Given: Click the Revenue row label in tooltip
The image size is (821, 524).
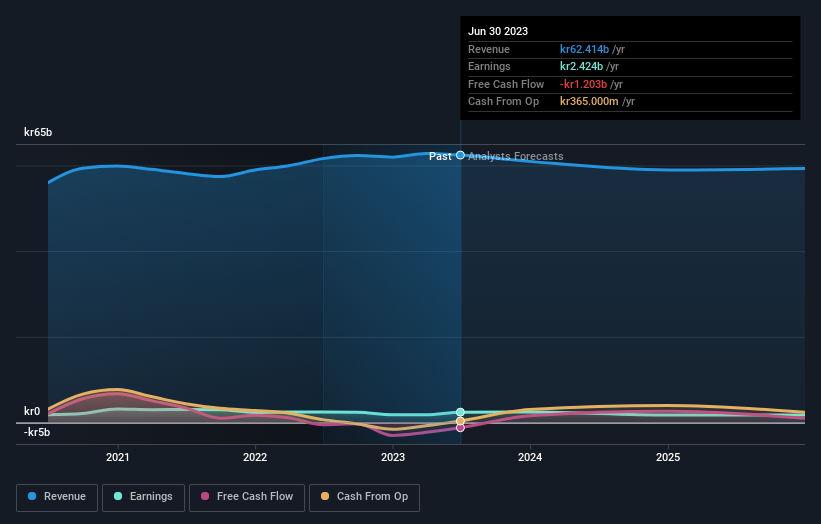Looking at the screenshot, I should coord(489,49).
